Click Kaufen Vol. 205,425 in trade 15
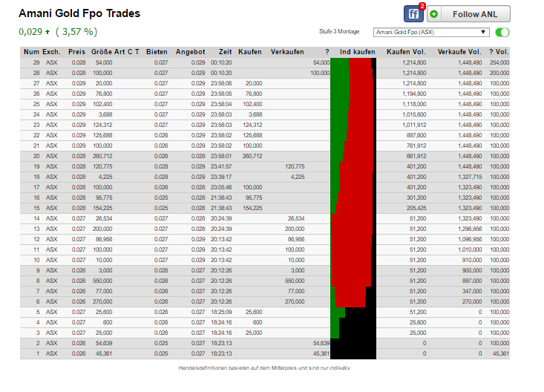 tap(416, 209)
